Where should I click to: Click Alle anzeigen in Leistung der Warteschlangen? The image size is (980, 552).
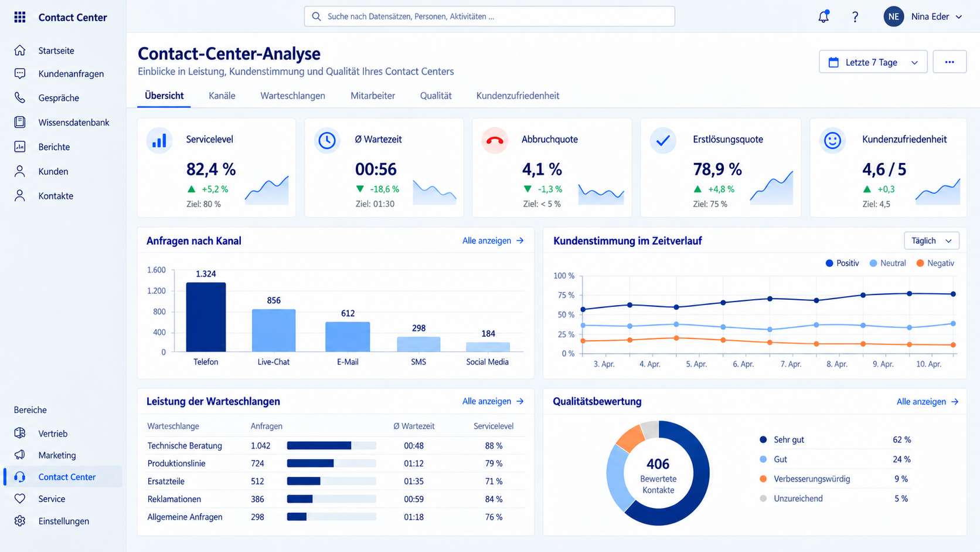[493, 401]
